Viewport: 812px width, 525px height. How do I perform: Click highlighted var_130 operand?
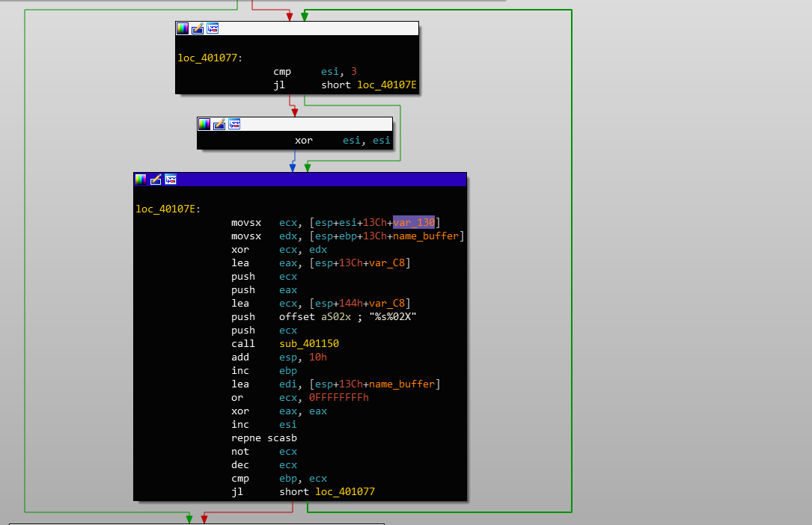click(x=414, y=222)
